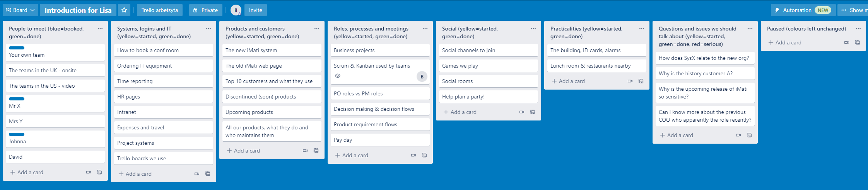868x190 pixels.
Task: Click video icon in Social list footer
Action: pyautogui.click(x=522, y=112)
